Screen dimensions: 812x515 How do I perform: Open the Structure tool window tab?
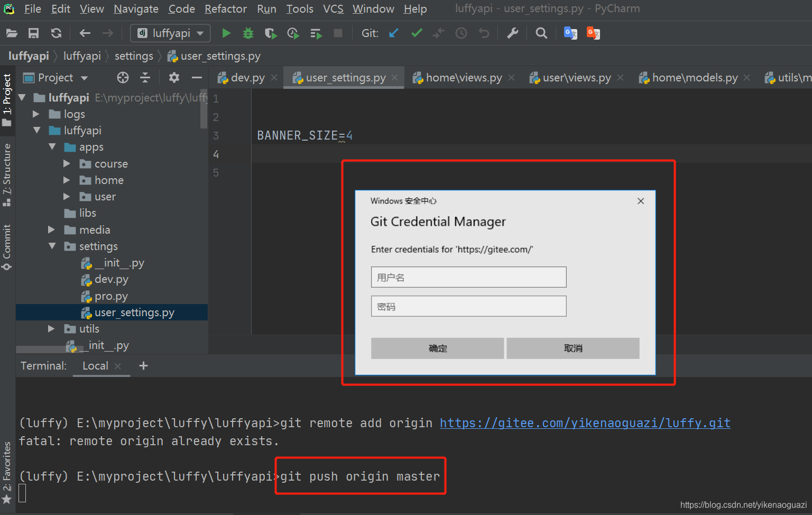[7, 174]
